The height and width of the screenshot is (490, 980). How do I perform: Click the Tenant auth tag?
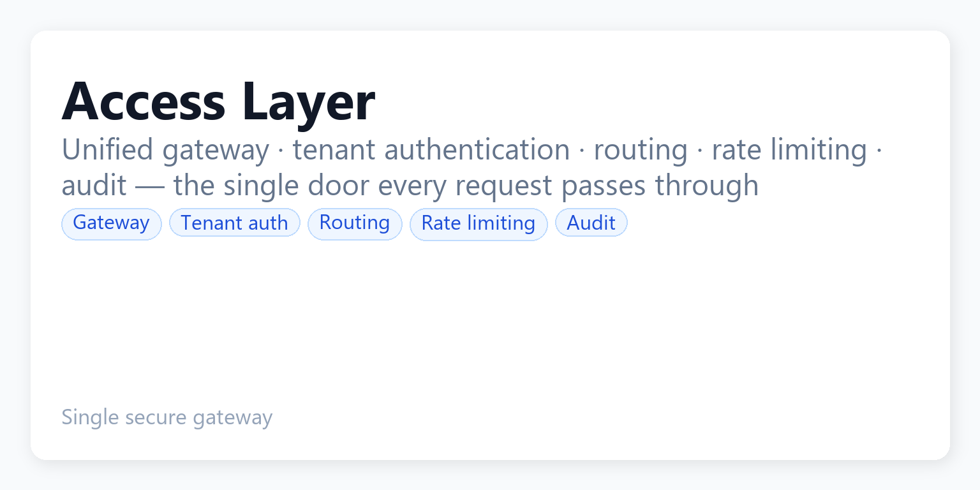pos(235,223)
